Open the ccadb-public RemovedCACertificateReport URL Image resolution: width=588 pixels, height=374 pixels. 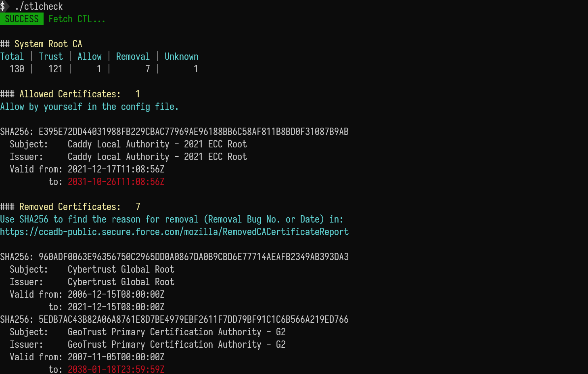(x=174, y=232)
